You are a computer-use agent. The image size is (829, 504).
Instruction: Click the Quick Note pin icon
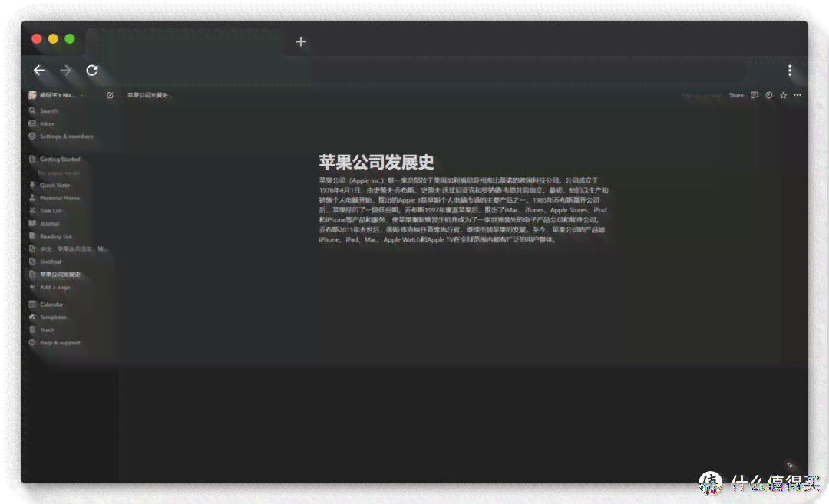(32, 186)
